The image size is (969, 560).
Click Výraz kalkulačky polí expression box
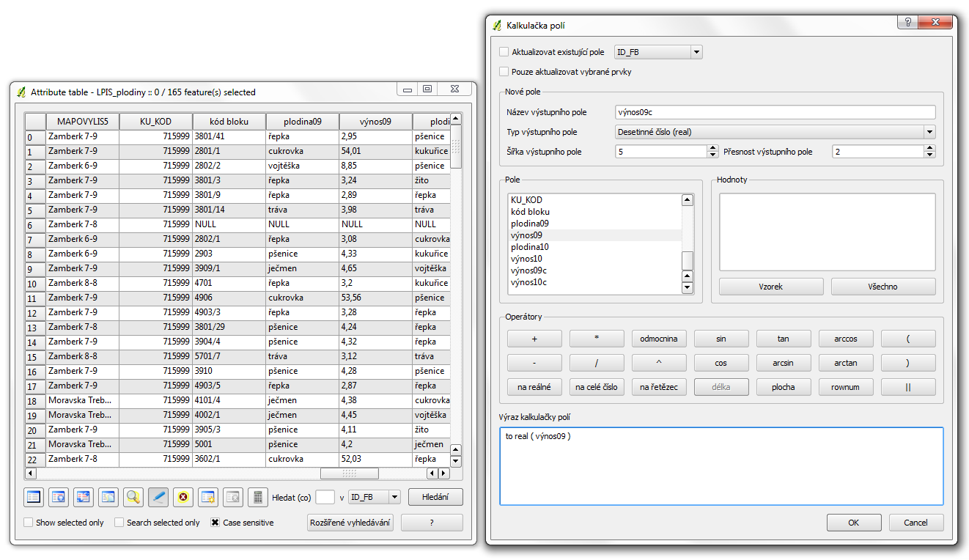(x=721, y=466)
